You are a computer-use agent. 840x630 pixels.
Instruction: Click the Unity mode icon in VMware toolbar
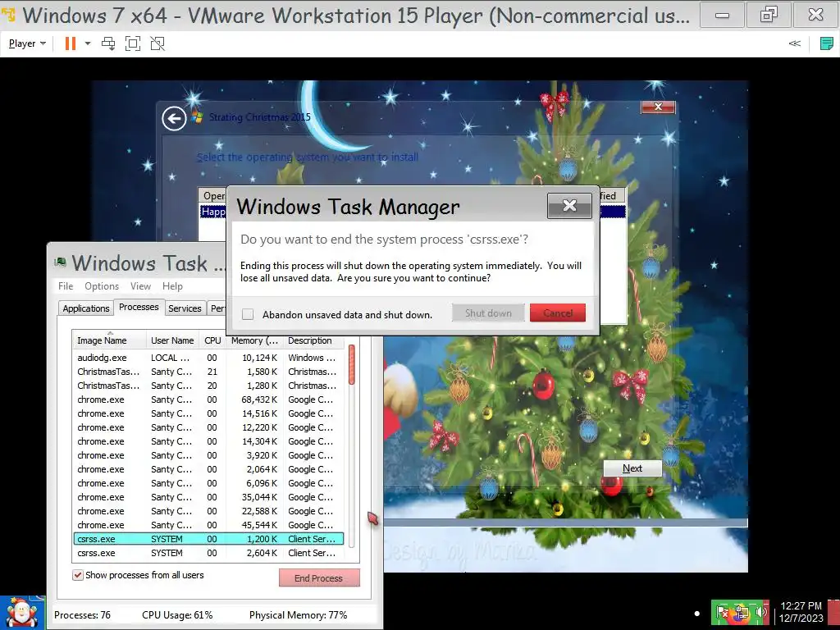point(157,43)
